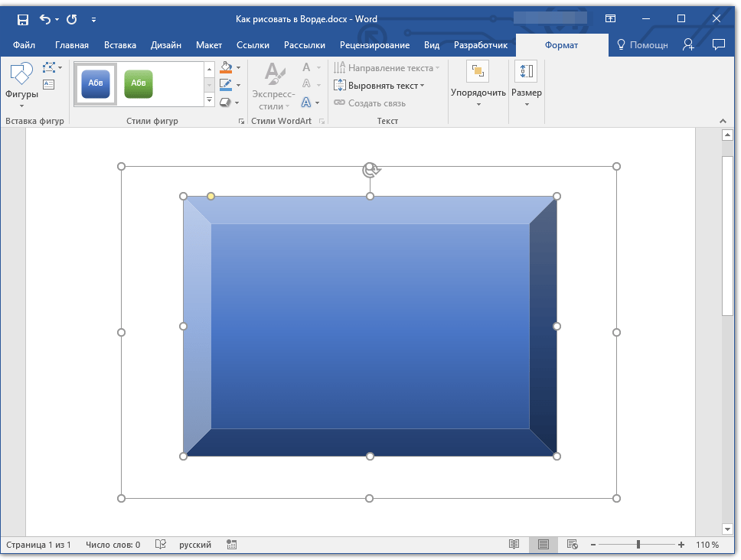Click the zoom slider handle
Viewport: 741px width, 560px height.
pyautogui.click(x=638, y=545)
